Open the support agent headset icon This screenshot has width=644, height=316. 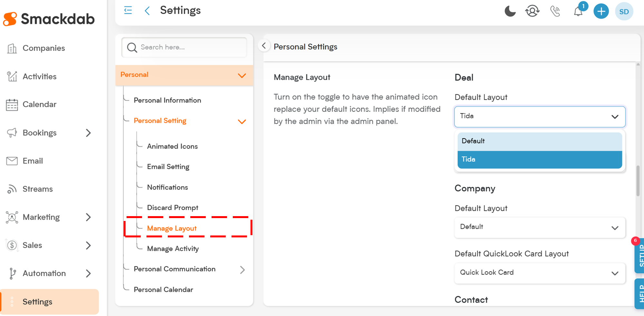pyautogui.click(x=532, y=11)
